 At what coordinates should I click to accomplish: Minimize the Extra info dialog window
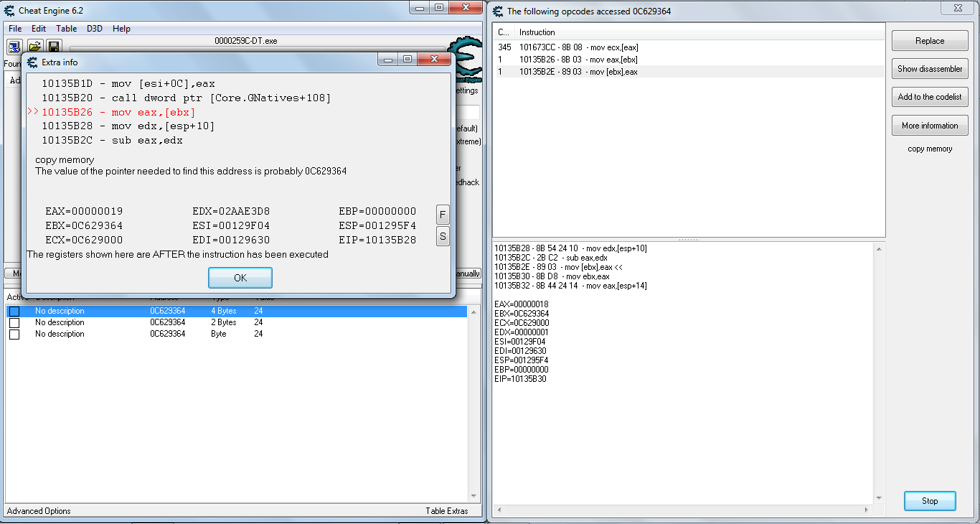388,60
